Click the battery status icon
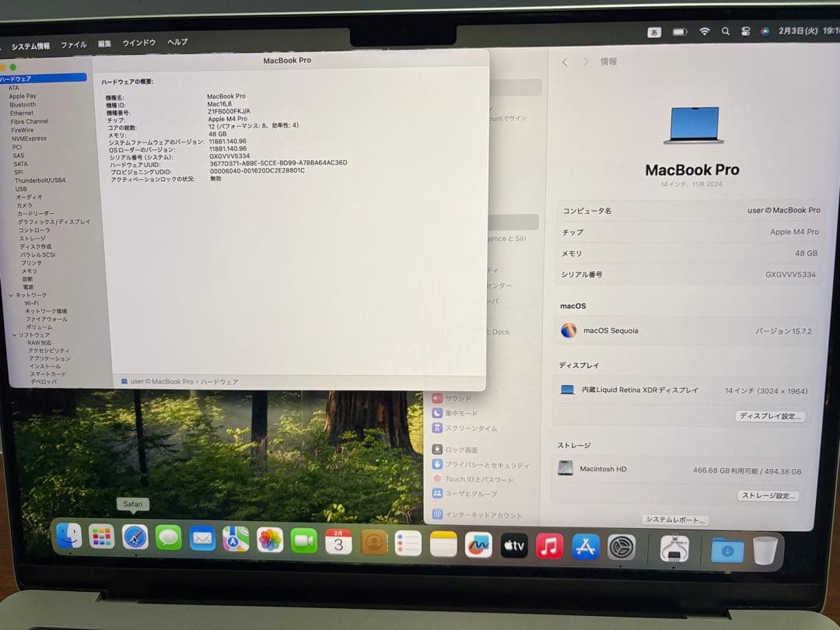 point(680,32)
